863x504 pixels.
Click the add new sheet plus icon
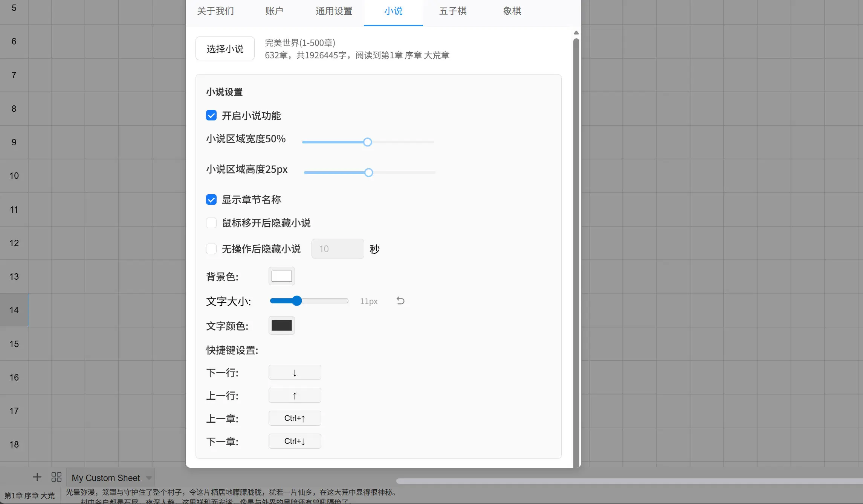37,477
